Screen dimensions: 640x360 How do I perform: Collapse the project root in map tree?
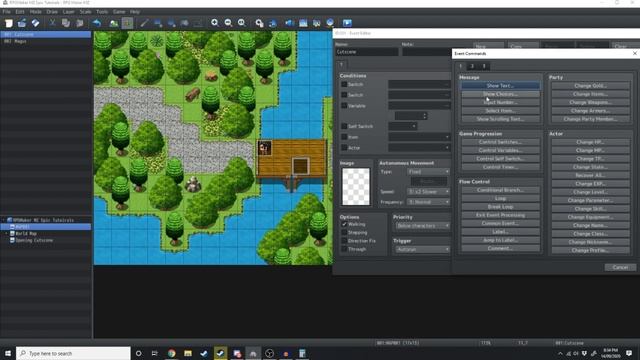point(4,220)
